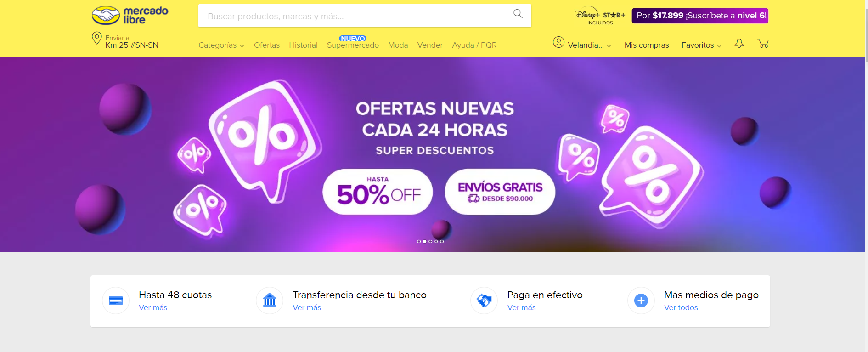Open the shopping cart

(x=763, y=43)
